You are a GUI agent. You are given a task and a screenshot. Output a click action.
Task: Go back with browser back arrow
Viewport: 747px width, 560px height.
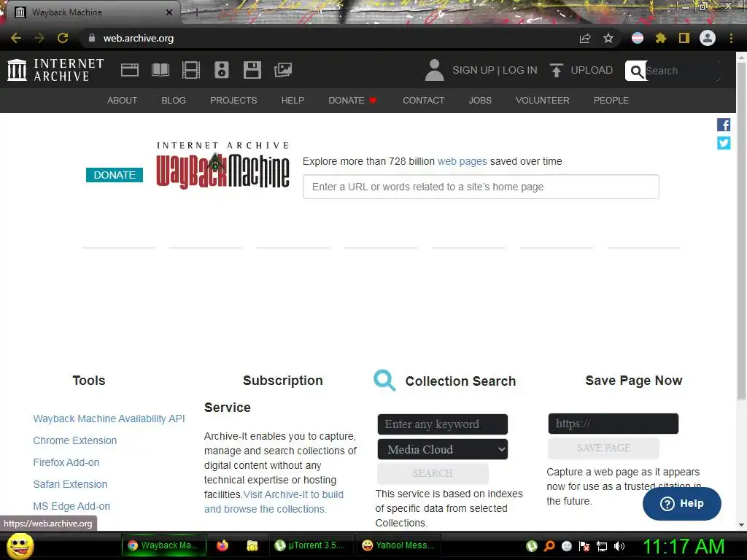pyautogui.click(x=16, y=38)
